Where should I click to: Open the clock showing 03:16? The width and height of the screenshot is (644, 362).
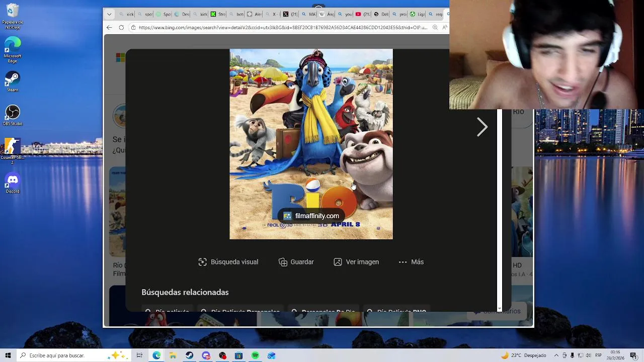[x=615, y=355]
